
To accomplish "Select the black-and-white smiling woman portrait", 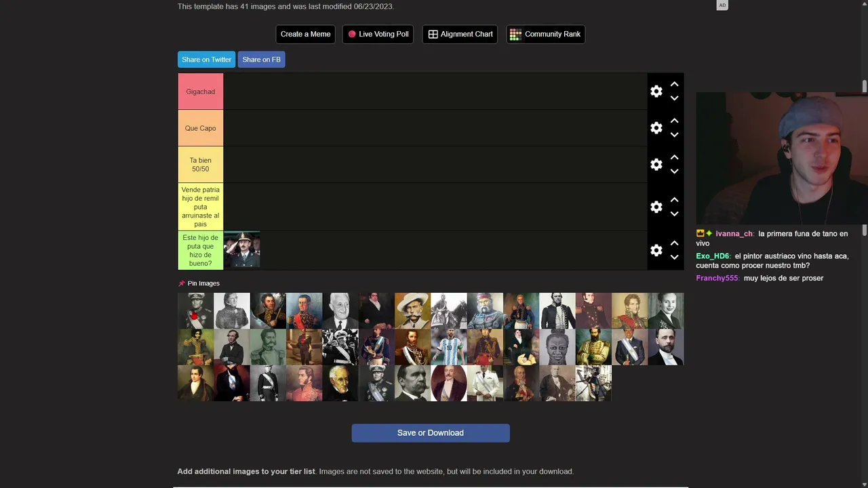I will [x=665, y=310].
